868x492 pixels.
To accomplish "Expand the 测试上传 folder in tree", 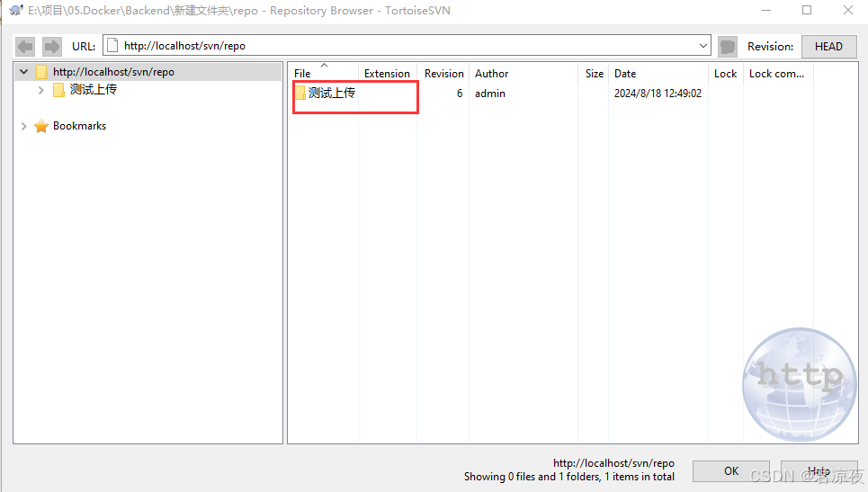I will [40, 90].
